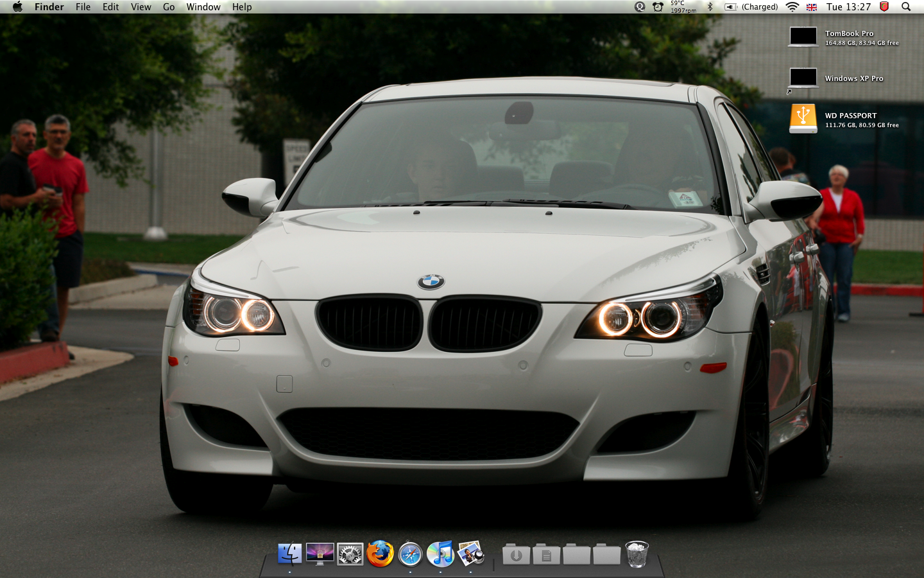The image size is (924, 578).
Task: Click the 111.76 GB, 80.59 GB free text
Action: tap(862, 125)
